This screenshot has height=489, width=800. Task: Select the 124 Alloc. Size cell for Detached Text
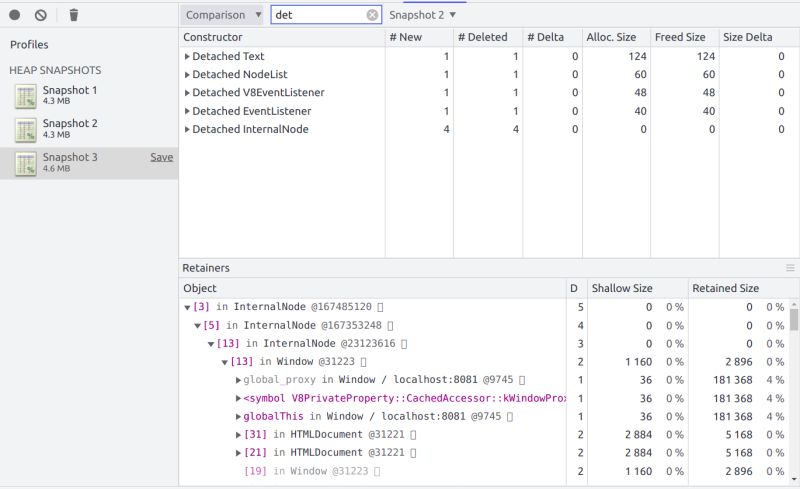[x=637, y=57]
